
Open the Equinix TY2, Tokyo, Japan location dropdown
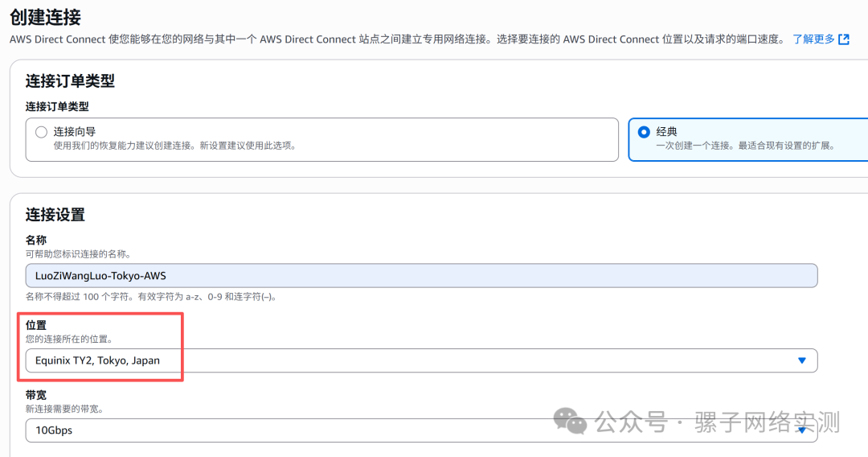420,360
